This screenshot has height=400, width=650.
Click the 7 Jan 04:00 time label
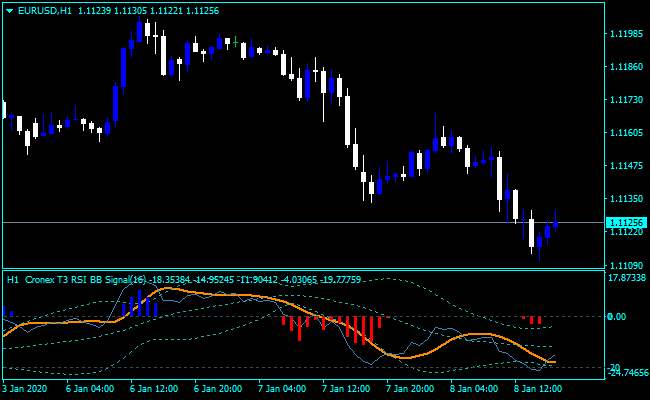point(282,389)
